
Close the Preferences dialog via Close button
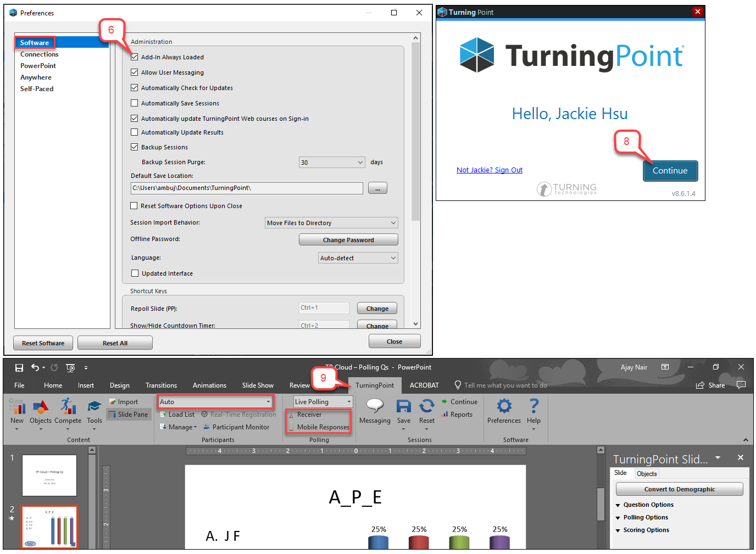click(394, 342)
